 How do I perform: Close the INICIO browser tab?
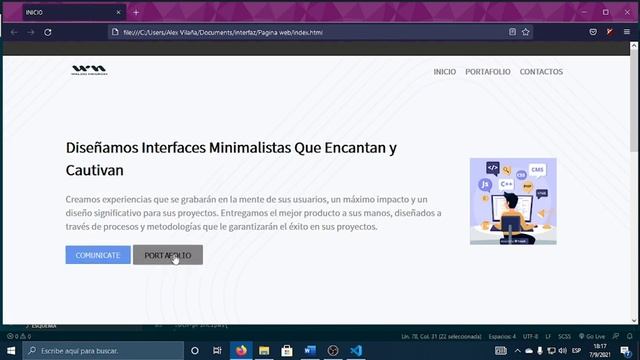pyautogui.click(x=118, y=13)
